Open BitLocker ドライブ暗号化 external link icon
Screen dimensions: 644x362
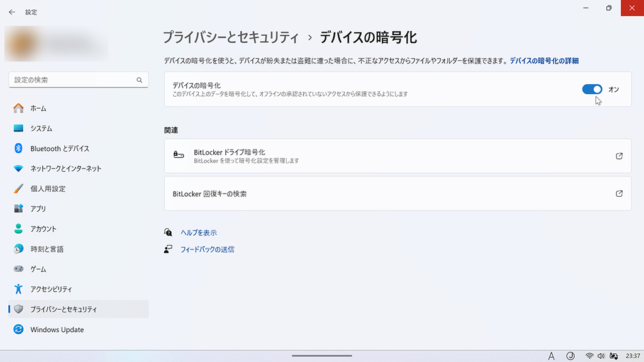pos(619,156)
